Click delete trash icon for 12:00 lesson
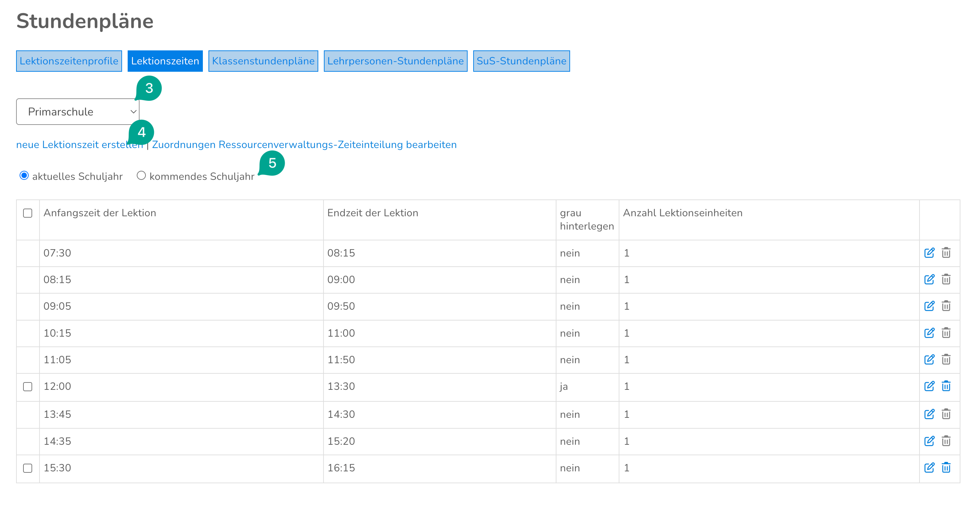Image resolution: width=980 pixels, height=506 pixels. tap(946, 386)
